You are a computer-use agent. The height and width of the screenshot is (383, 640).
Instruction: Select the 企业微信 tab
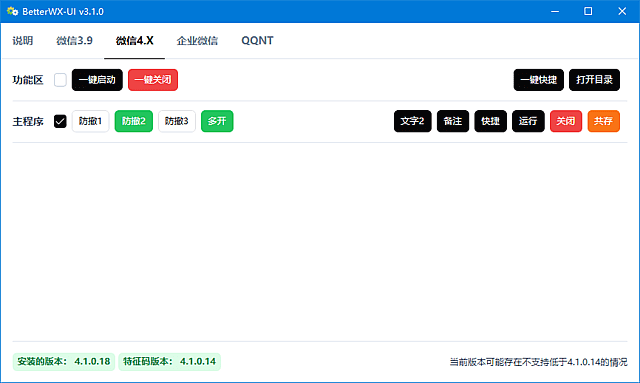(197, 40)
